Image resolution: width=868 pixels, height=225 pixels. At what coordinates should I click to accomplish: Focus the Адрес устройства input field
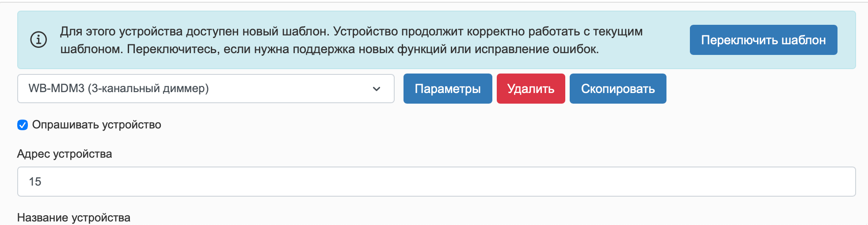coord(437,182)
